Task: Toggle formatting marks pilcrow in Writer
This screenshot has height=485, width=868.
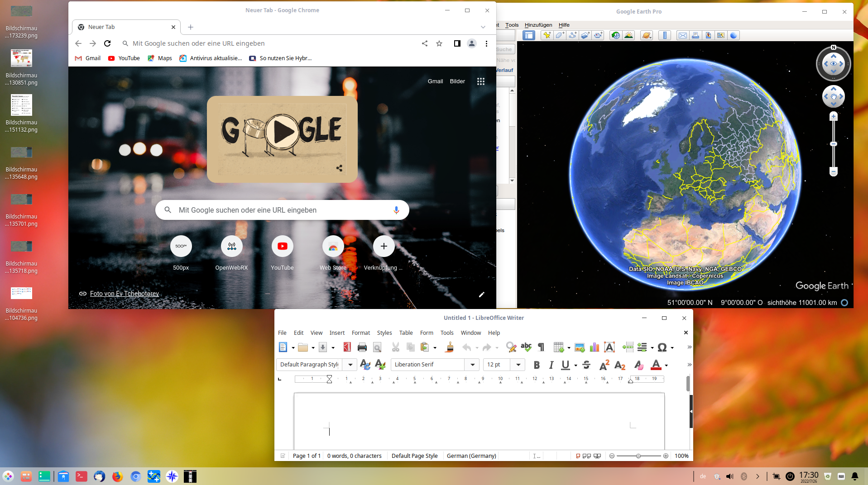Action: click(x=541, y=347)
